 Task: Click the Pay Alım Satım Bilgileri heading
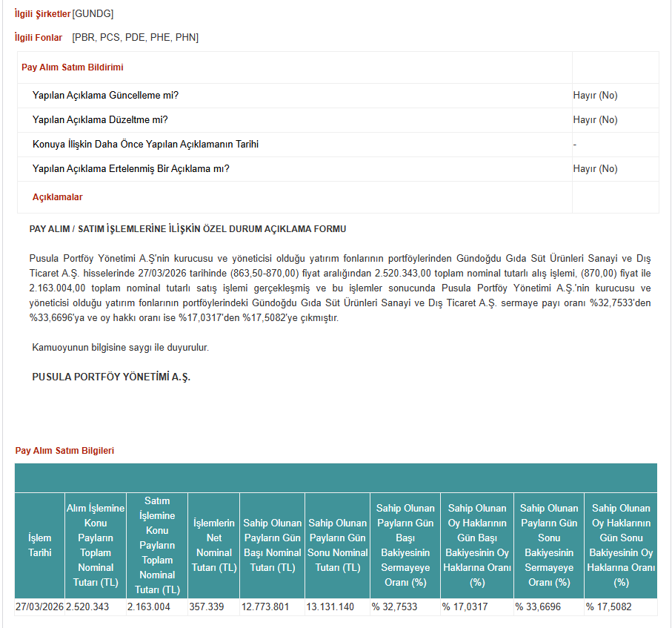tap(64, 450)
